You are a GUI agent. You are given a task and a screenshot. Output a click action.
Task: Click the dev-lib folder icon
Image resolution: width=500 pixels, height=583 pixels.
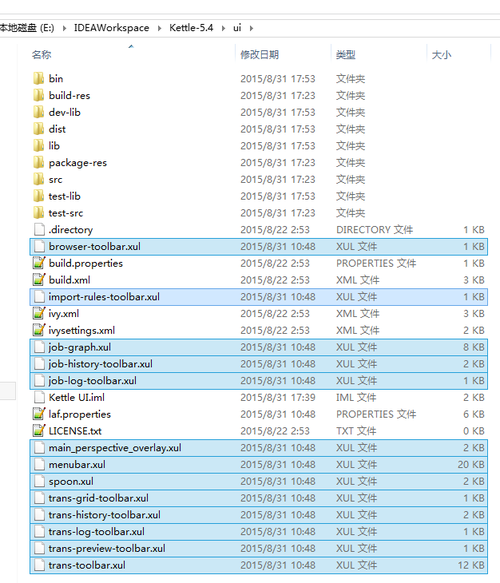click(x=39, y=112)
